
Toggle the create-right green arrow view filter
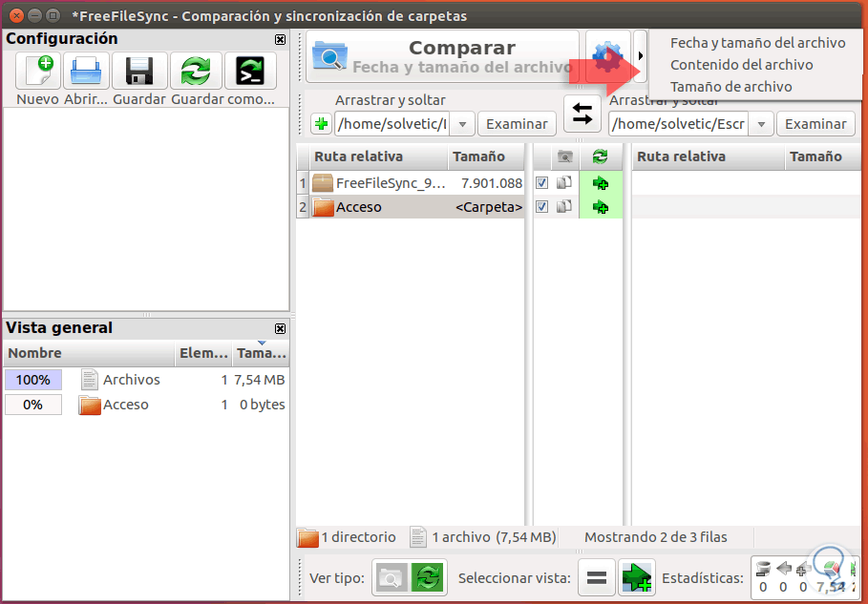(x=637, y=578)
